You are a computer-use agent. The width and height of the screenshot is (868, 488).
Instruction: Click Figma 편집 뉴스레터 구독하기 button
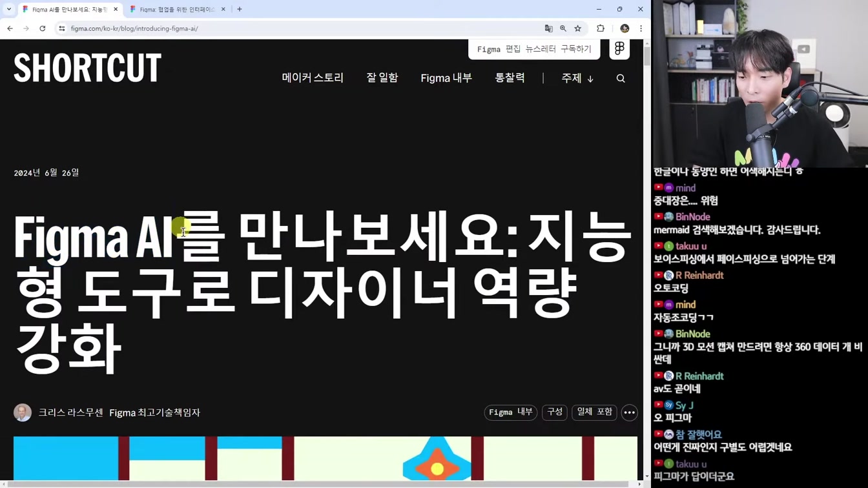coord(534,49)
